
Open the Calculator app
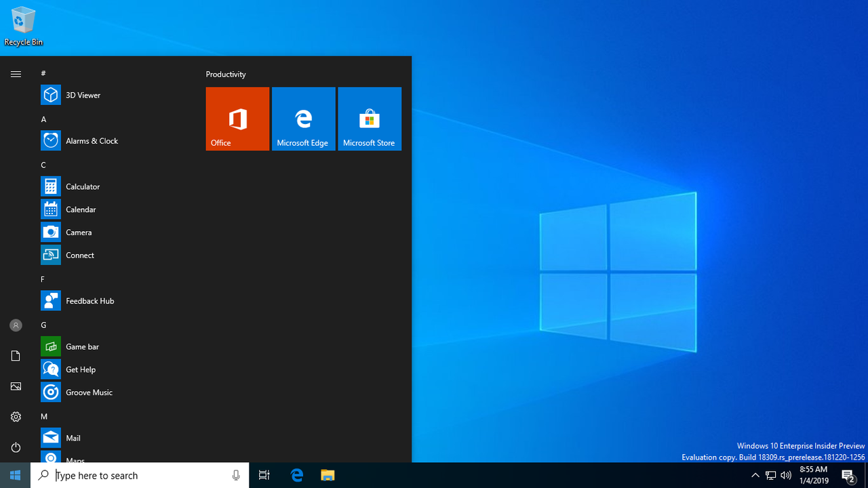pos(115,186)
